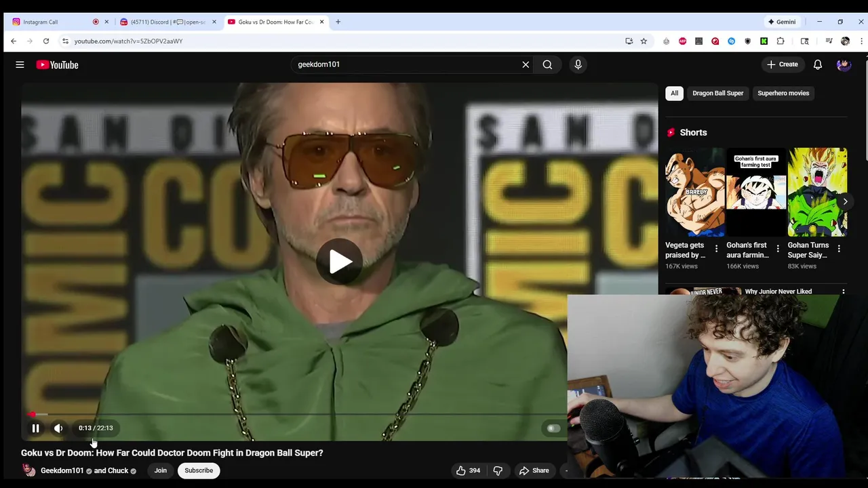
Task: Open options for Gohan's first aura short
Action: click(x=778, y=249)
